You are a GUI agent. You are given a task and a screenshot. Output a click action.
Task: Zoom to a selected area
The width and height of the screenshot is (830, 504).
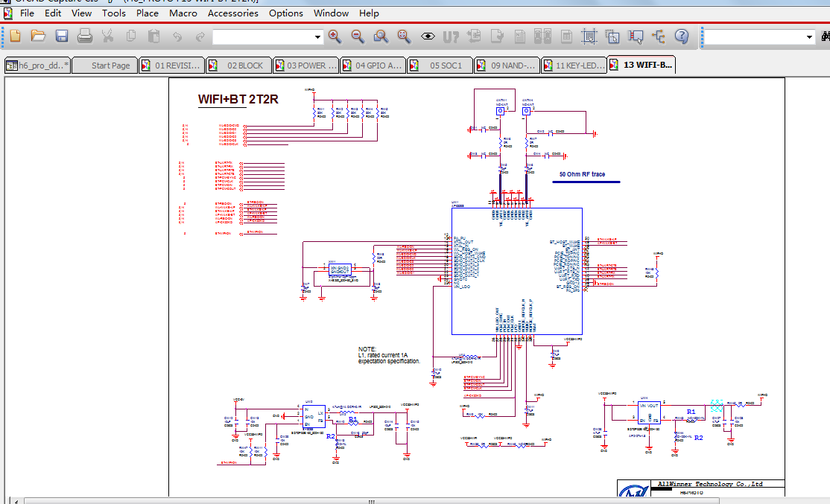click(x=381, y=36)
